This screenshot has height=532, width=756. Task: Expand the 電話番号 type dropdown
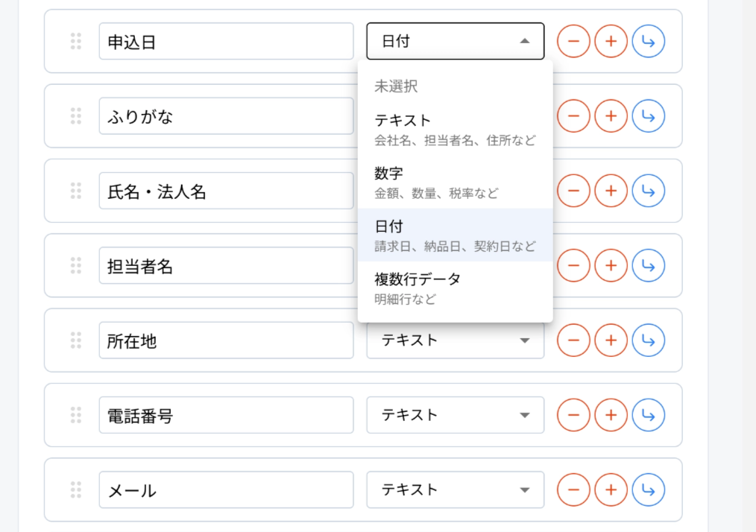click(x=455, y=415)
